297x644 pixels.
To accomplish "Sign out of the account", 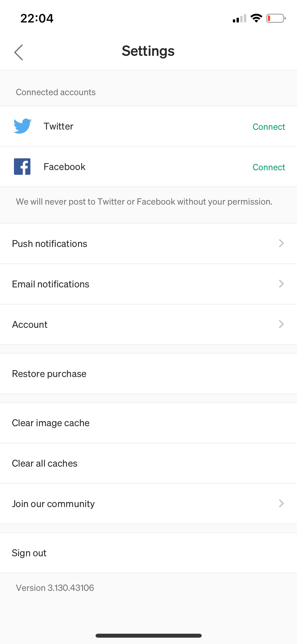I will tap(29, 553).
